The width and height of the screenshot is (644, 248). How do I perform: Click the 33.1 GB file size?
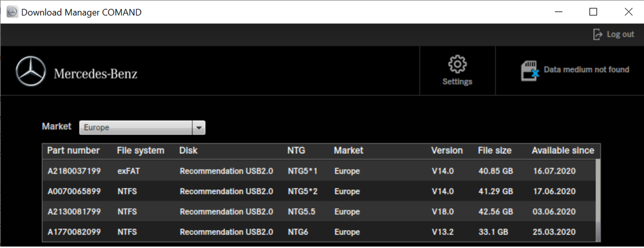493,232
